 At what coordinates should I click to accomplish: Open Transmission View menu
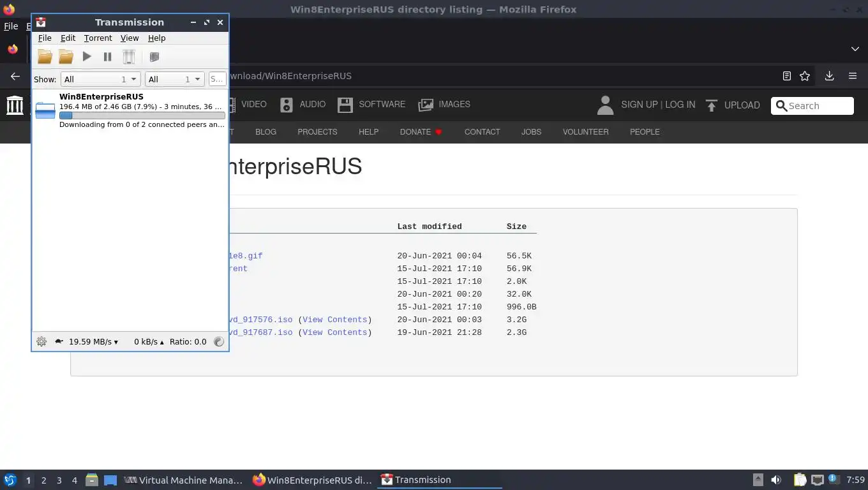pos(130,38)
